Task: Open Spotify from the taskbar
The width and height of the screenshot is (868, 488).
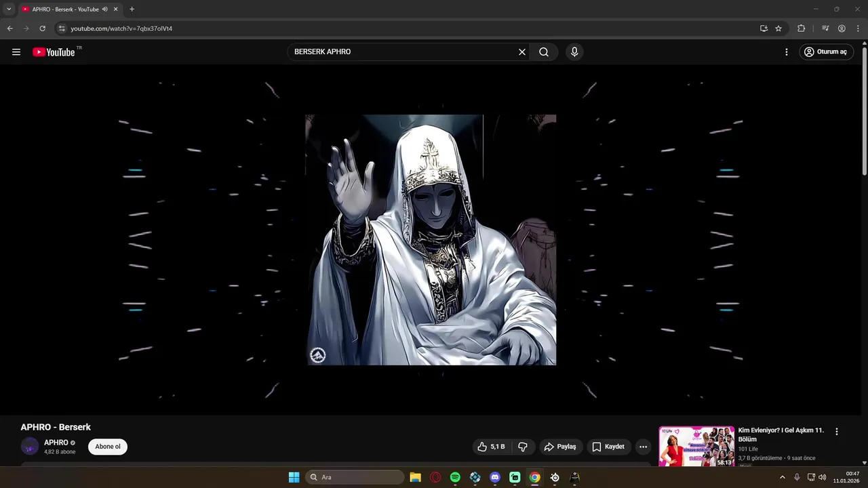Action: point(455,477)
